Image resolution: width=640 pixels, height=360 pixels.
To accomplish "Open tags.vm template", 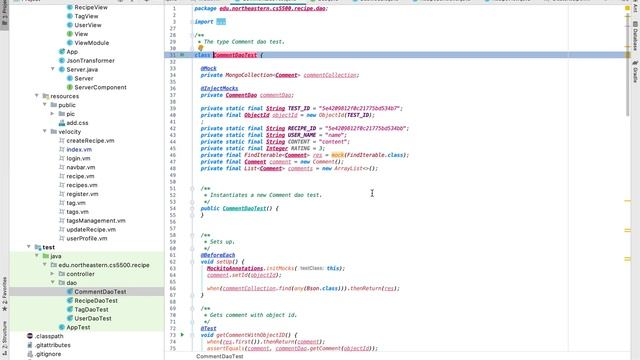I will click(78, 212).
